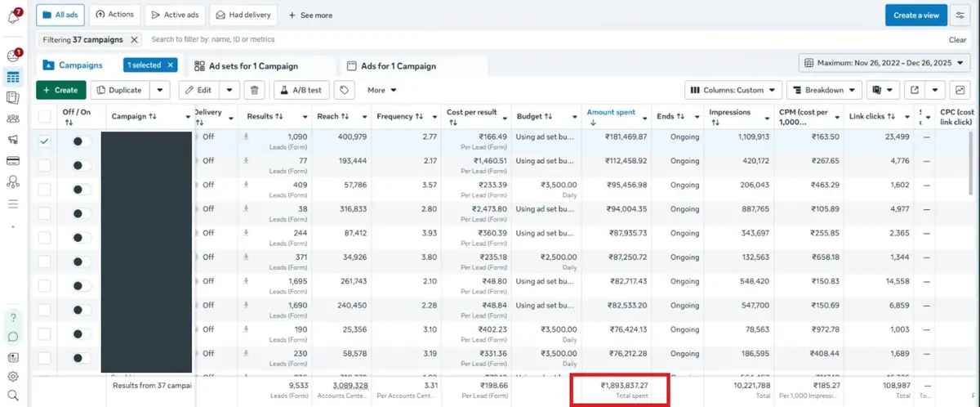
Task: Open the campaigns table view in sidebar
Action: point(13,78)
